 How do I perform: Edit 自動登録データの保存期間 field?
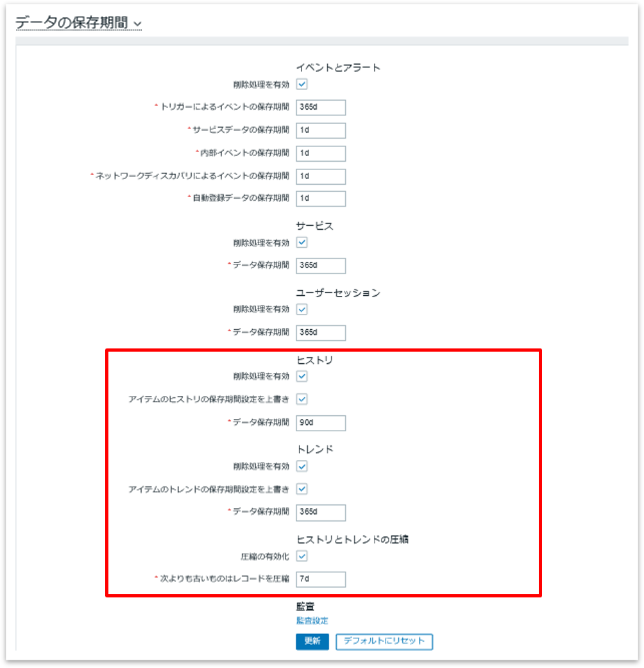point(321,198)
